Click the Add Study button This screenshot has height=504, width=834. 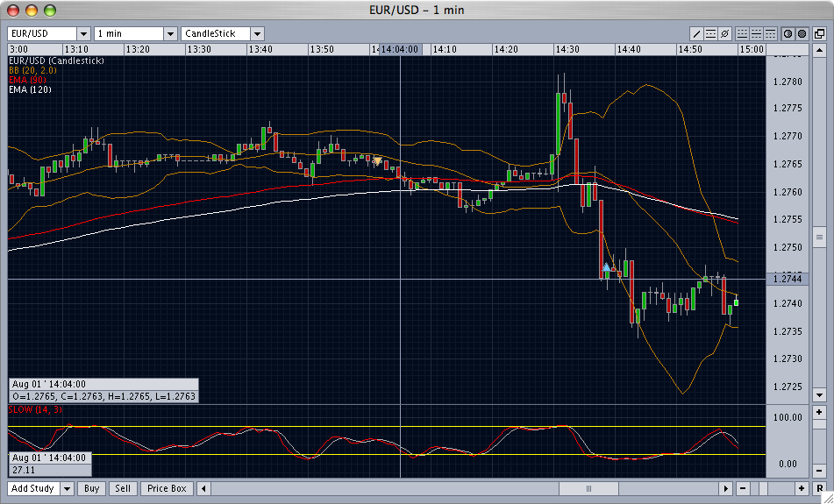coord(33,488)
